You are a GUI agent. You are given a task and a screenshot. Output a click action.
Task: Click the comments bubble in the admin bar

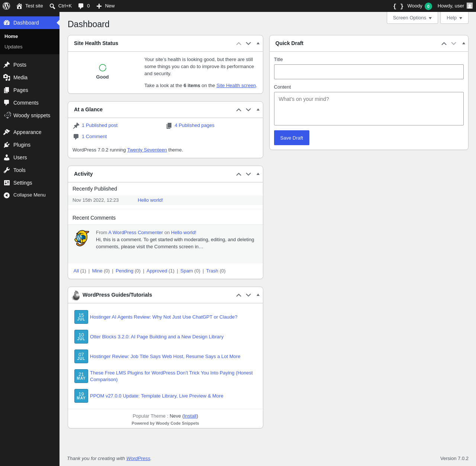pyautogui.click(x=81, y=6)
